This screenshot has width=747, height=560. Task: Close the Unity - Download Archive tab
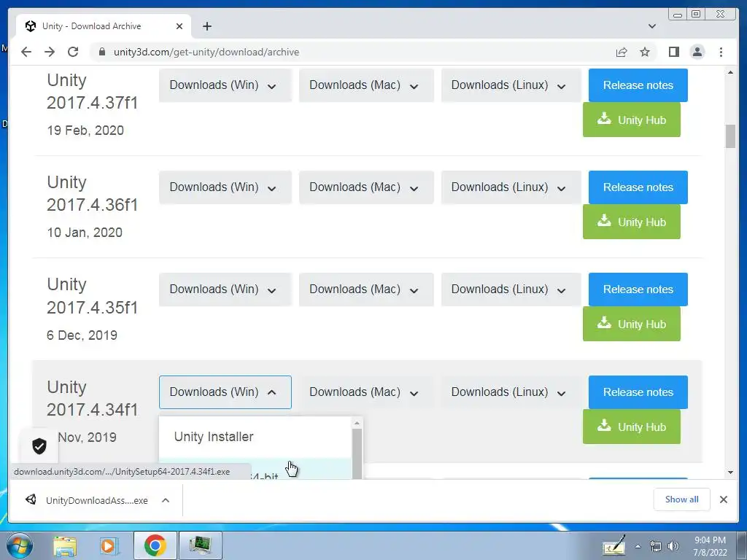pos(179,26)
